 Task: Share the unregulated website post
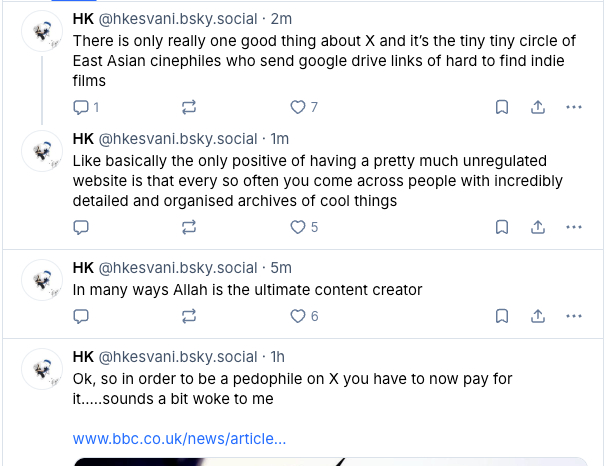tap(537, 227)
